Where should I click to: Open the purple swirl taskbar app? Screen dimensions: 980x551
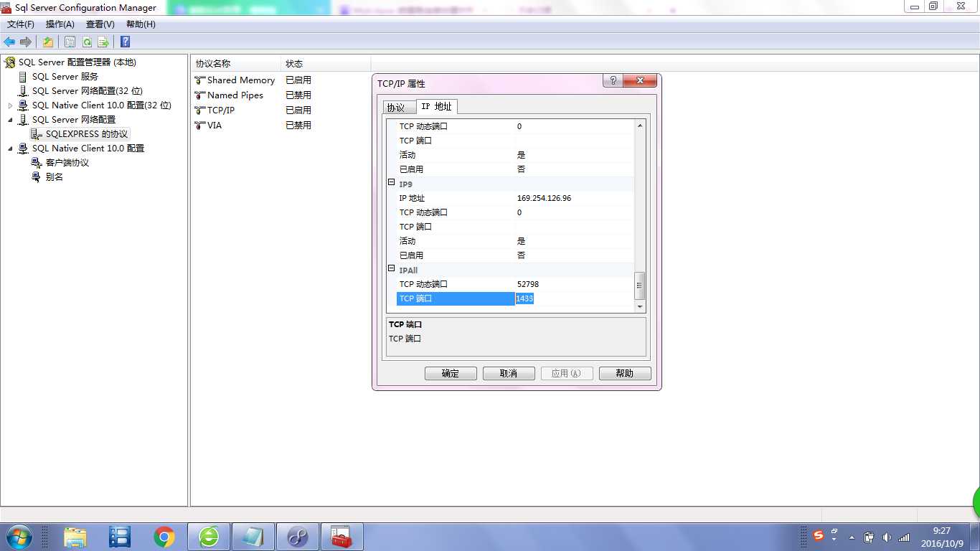pyautogui.click(x=298, y=537)
